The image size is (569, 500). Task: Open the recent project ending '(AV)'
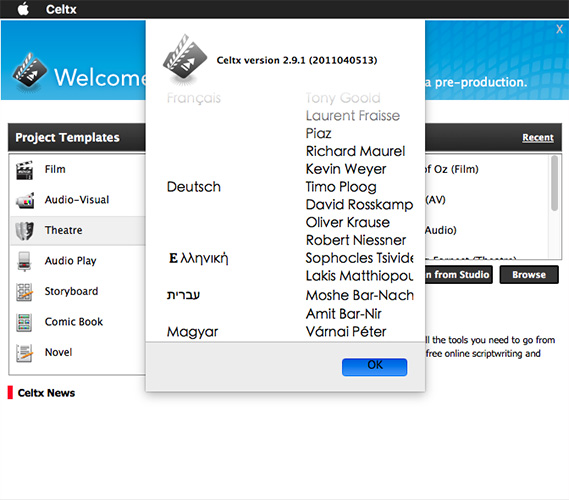[x=435, y=200]
